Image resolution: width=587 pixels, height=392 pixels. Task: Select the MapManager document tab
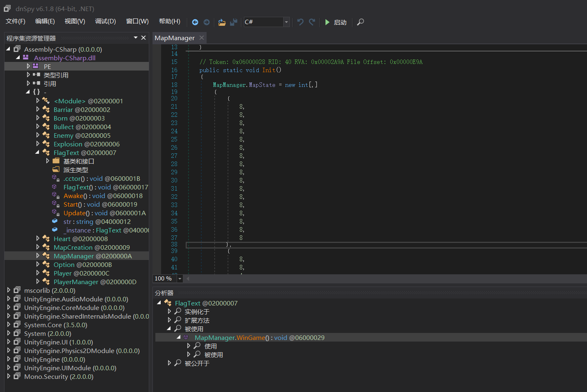tap(175, 38)
